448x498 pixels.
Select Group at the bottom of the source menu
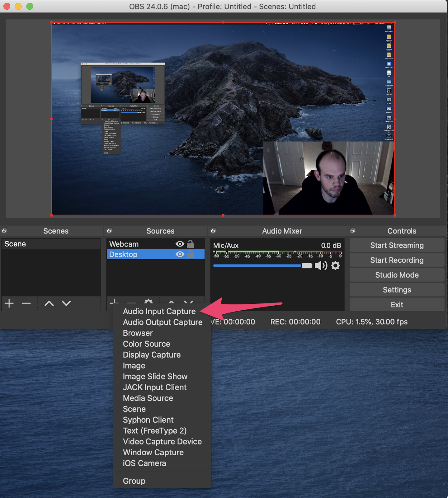[163, 481]
